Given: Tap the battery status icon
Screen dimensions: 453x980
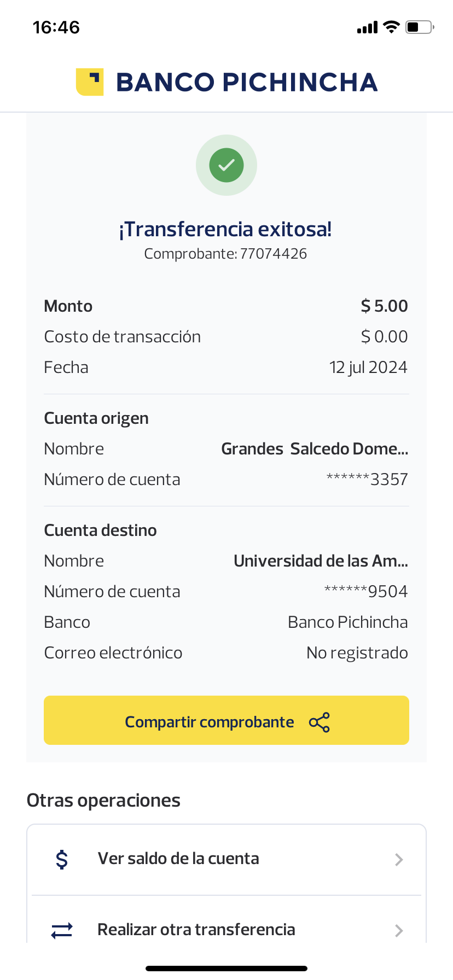Looking at the screenshot, I should pyautogui.click(x=419, y=27).
